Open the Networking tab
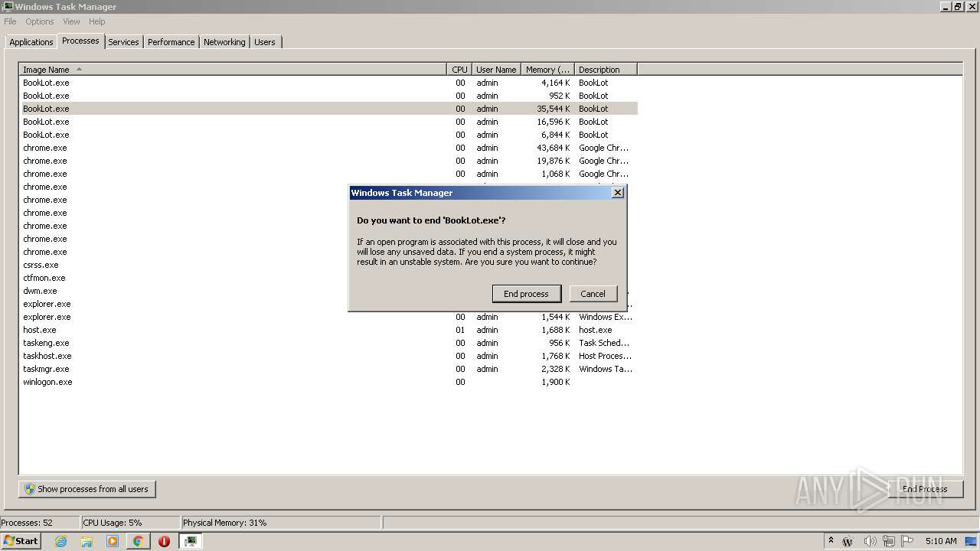The width and height of the screenshot is (980, 551). [x=224, y=42]
